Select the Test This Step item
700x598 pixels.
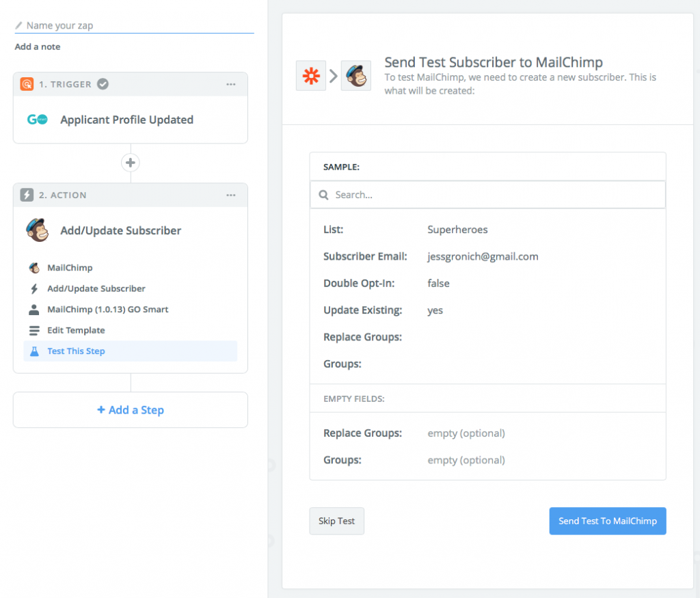(x=76, y=351)
